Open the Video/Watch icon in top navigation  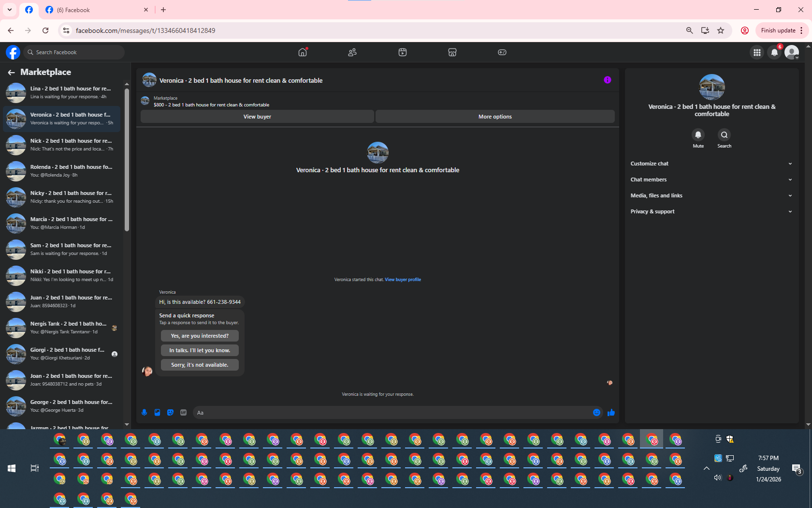[403, 52]
